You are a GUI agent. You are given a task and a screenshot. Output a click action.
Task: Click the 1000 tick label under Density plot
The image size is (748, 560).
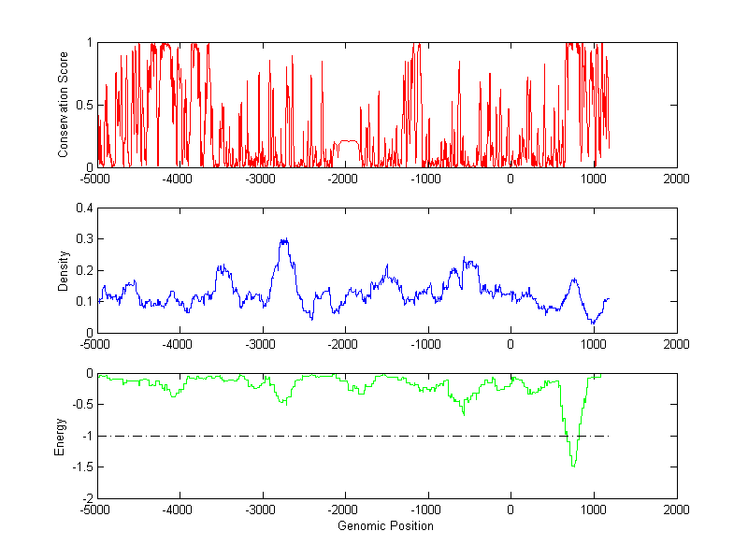[x=594, y=344]
